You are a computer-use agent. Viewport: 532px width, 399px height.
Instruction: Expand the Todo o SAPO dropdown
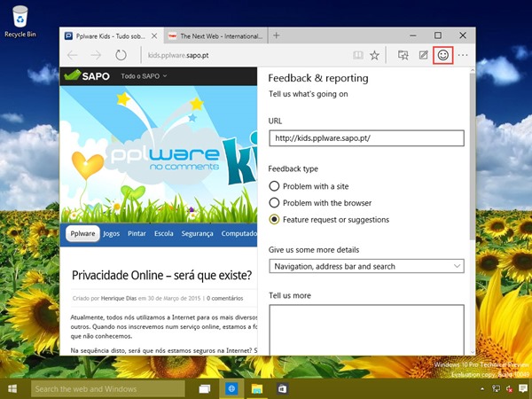click(x=144, y=76)
